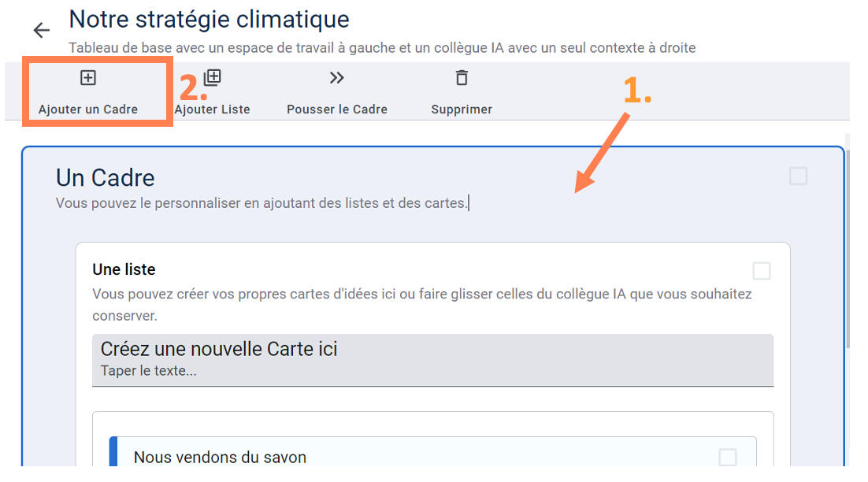Open the 'Nous vendons du savon' card

221,457
